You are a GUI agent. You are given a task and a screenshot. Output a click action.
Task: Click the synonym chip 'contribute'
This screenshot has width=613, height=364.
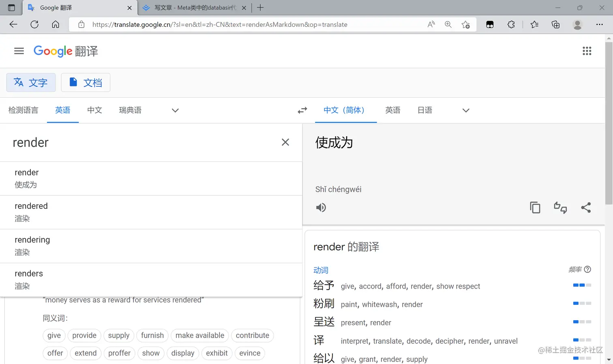click(253, 336)
